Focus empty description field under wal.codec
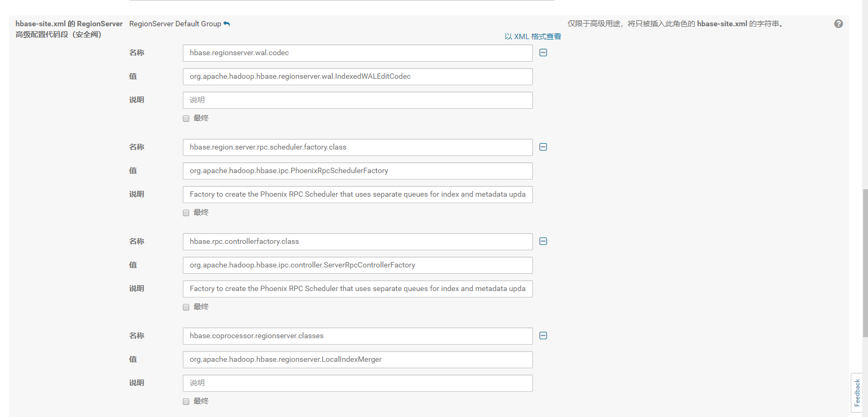 coord(358,100)
